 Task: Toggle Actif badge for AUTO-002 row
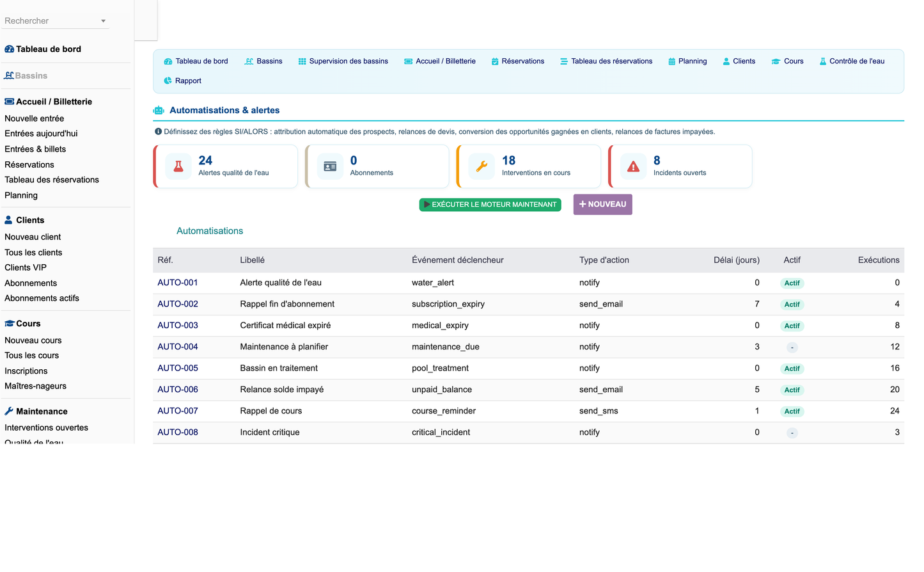click(792, 305)
